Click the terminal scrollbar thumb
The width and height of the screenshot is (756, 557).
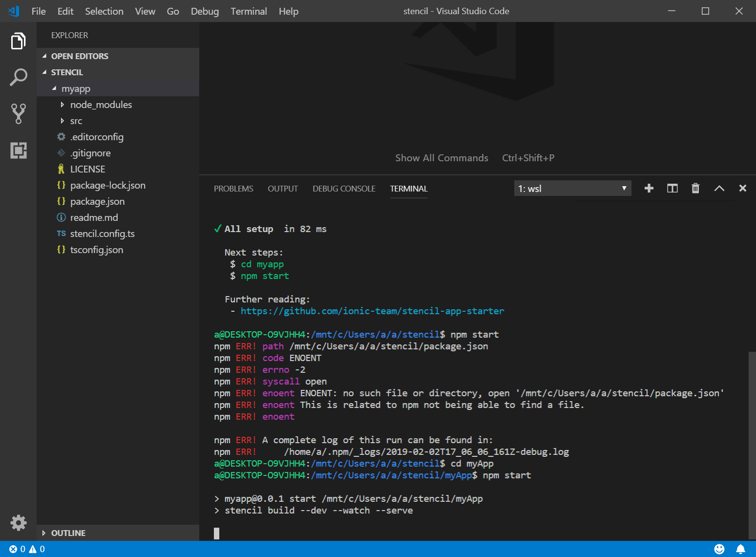pyautogui.click(x=752, y=446)
